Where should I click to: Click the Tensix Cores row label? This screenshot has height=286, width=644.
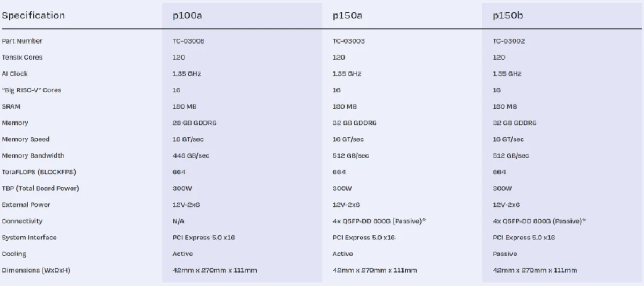tap(22, 58)
